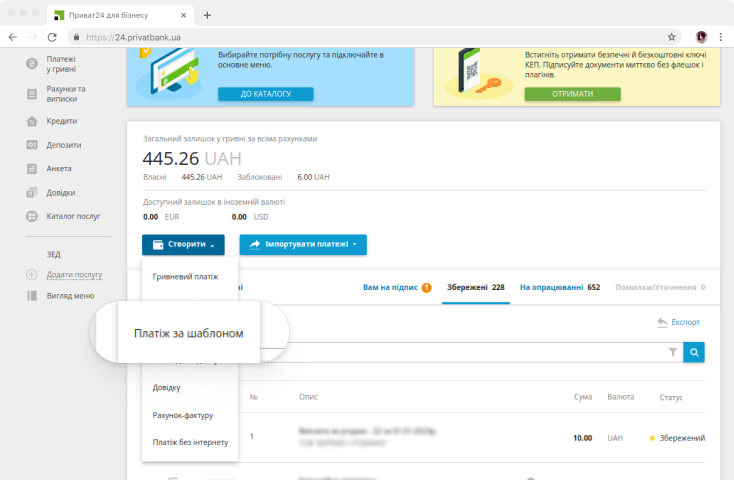Expand the Створити dropdown button

[183, 244]
